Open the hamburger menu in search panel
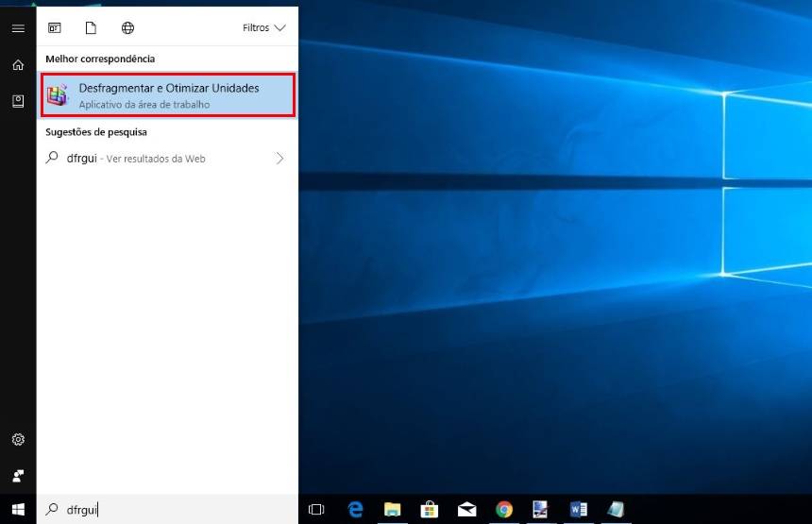The width and height of the screenshot is (812, 524). click(x=17, y=28)
